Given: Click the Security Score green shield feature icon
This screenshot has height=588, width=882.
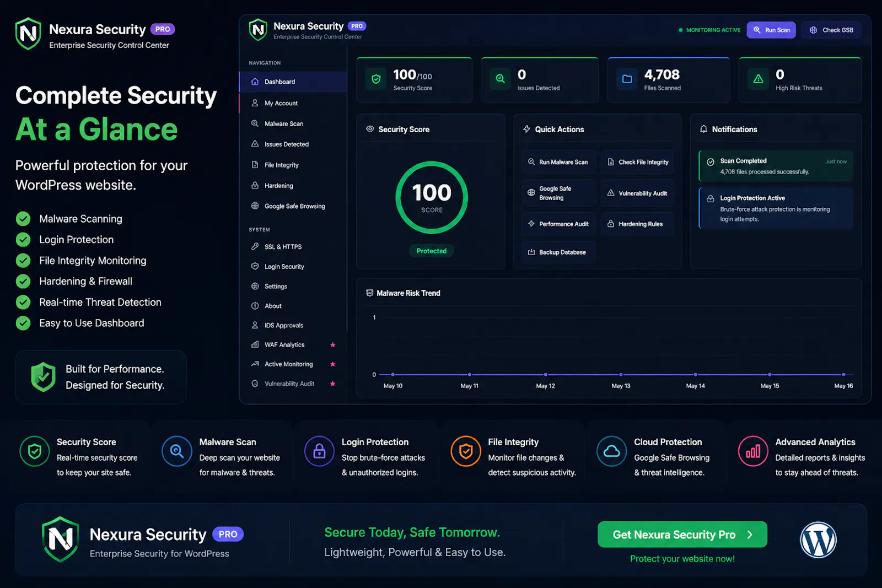Looking at the screenshot, I should 35,451.
